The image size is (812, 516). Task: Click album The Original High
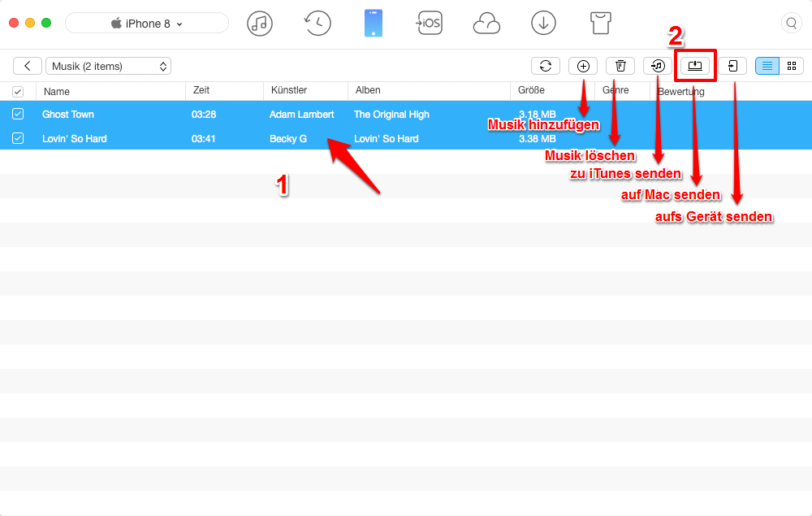pyautogui.click(x=391, y=114)
